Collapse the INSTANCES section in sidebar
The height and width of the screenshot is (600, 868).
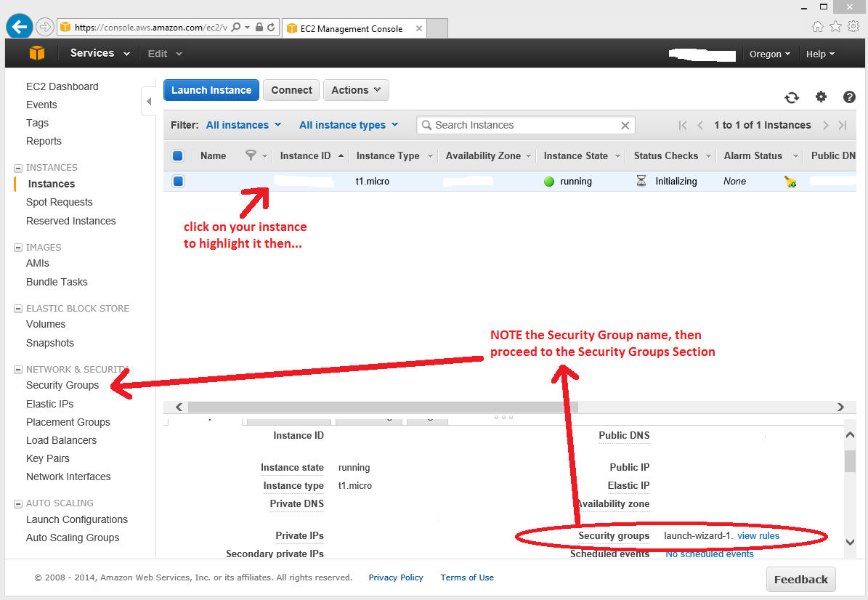point(17,168)
